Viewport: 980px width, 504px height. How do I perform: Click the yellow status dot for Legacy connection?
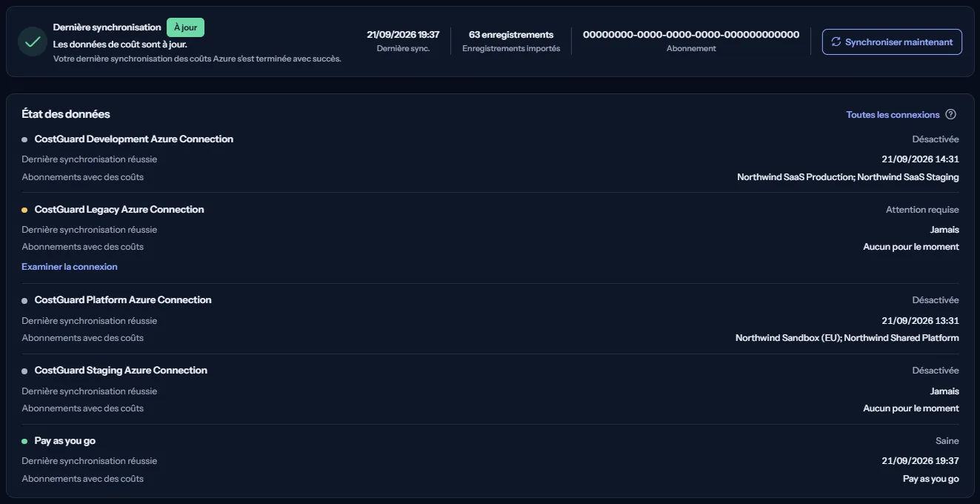click(24, 210)
